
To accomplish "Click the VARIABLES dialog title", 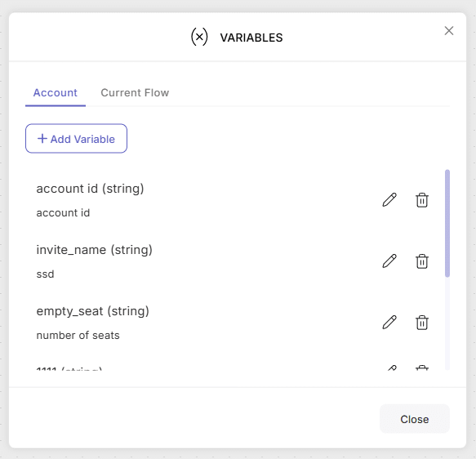I will (251, 38).
